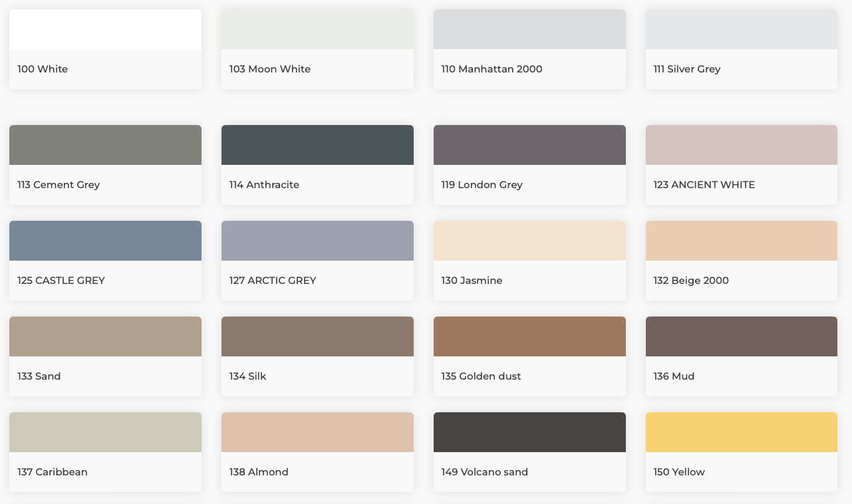Click the 134 Silk brown swatch
The height and width of the screenshot is (504, 852).
pyautogui.click(x=317, y=337)
